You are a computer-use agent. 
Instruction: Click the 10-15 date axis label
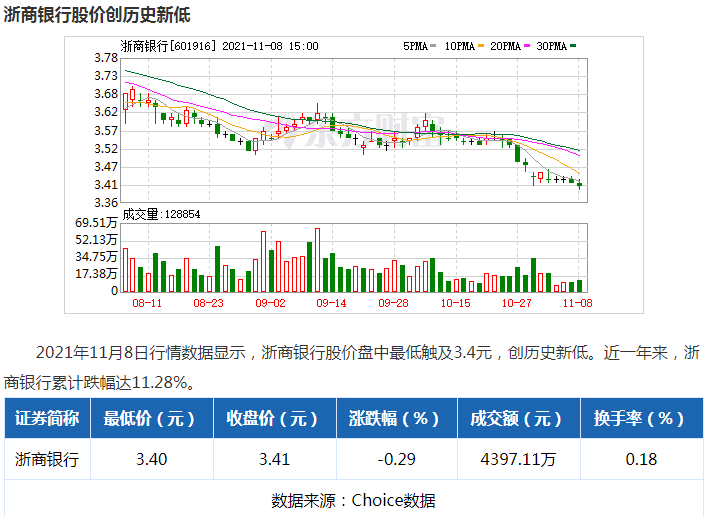tap(455, 303)
